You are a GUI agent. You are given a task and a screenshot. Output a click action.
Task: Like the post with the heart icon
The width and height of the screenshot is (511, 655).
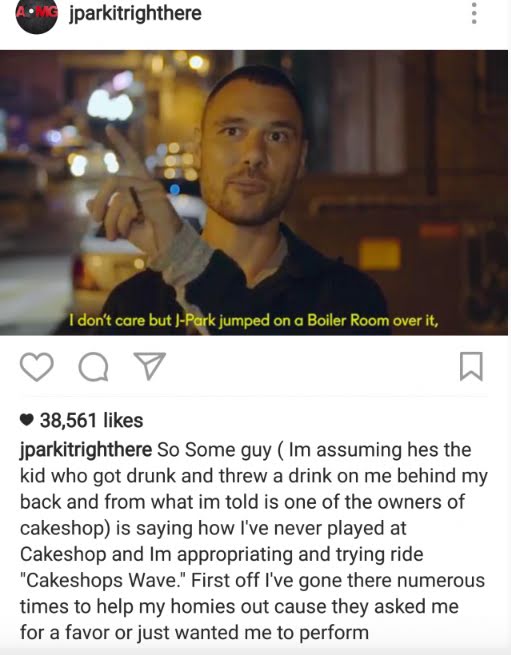37,367
